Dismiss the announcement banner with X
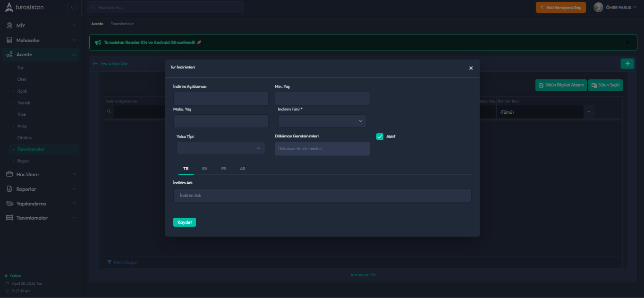 627,43
